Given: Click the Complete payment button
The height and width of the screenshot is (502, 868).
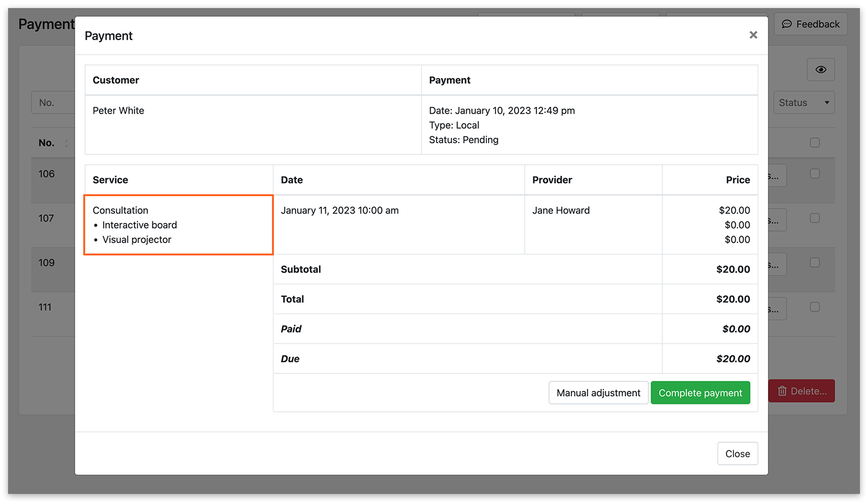Looking at the screenshot, I should point(700,393).
